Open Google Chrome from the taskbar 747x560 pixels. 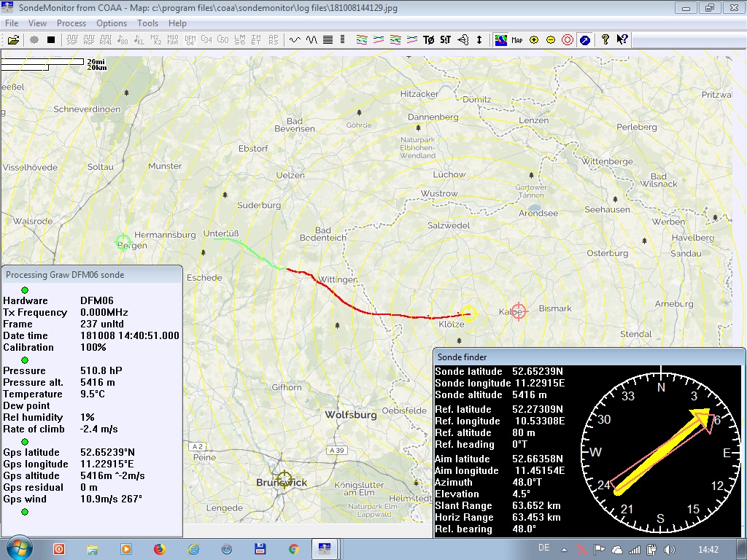294,549
